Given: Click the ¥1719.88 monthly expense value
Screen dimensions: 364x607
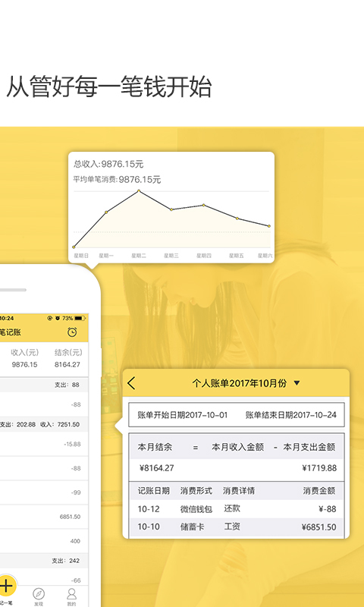Looking at the screenshot, I should [x=319, y=468].
